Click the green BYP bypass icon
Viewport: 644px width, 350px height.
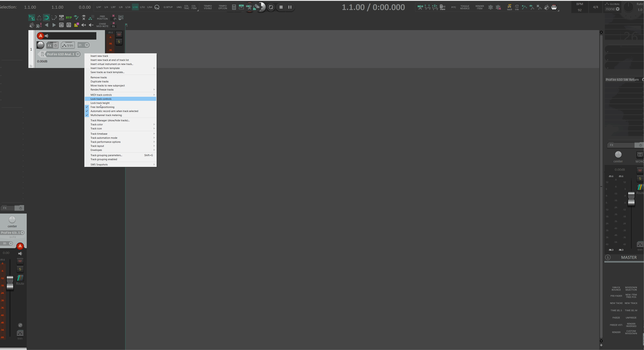(69, 18)
